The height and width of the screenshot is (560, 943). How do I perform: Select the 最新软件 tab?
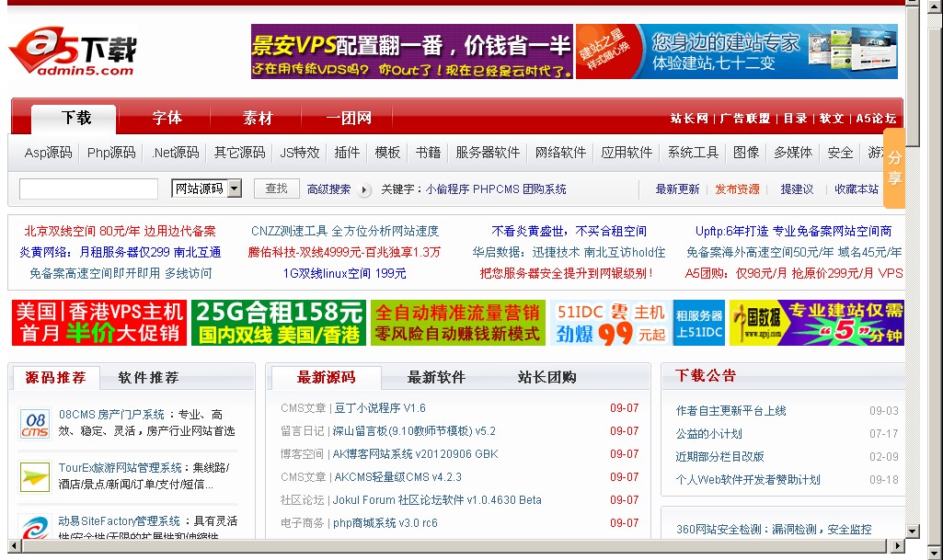(x=437, y=377)
